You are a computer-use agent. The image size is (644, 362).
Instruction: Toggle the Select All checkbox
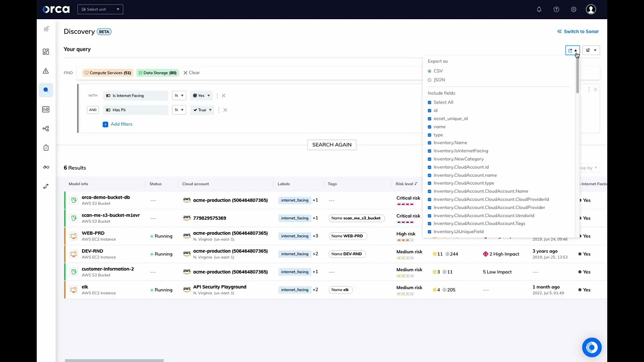tap(430, 103)
